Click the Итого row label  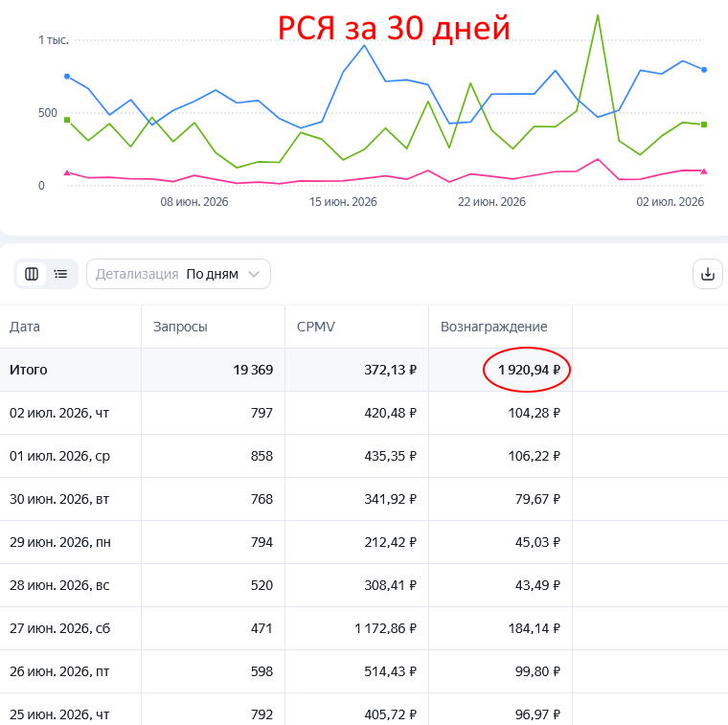tap(29, 370)
